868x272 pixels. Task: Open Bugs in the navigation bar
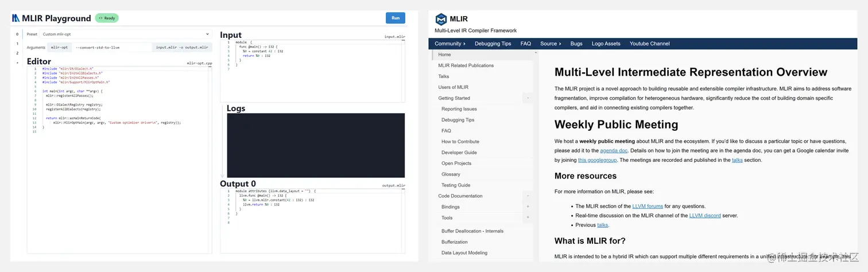coord(576,44)
